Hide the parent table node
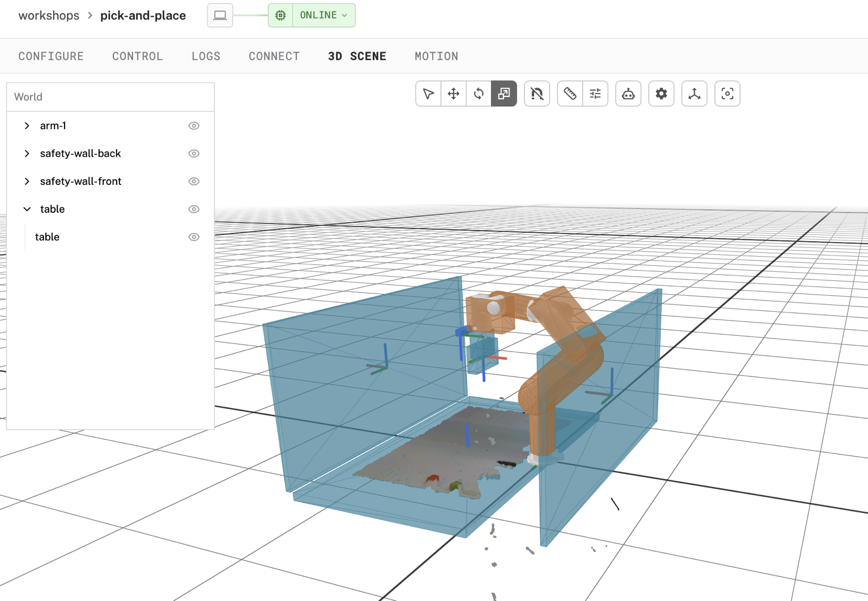 [x=194, y=209]
